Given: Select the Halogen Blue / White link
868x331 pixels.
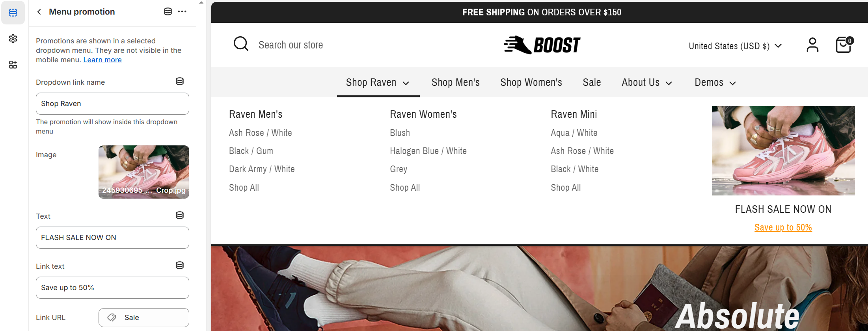Looking at the screenshot, I should coord(428,151).
